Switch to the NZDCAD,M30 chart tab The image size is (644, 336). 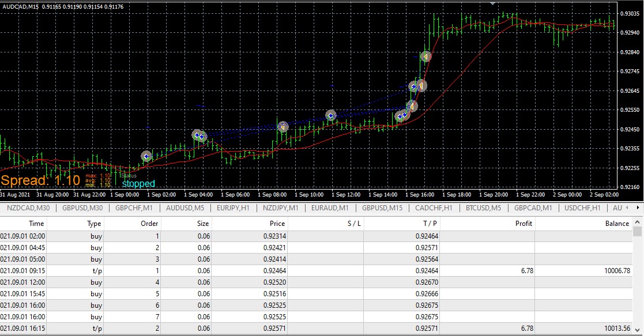click(x=28, y=208)
